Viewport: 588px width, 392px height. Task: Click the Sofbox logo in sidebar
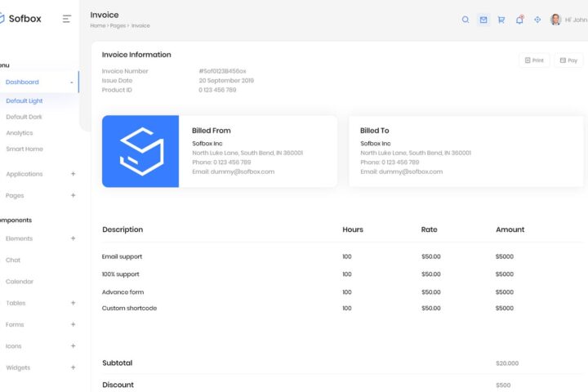pyautogui.click(x=21, y=19)
